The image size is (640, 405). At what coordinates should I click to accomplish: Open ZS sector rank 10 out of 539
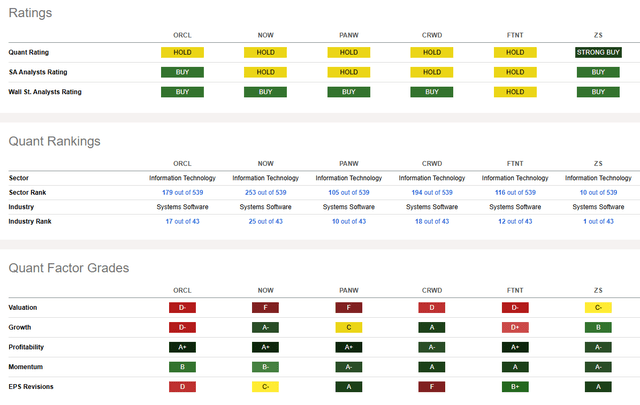point(597,192)
